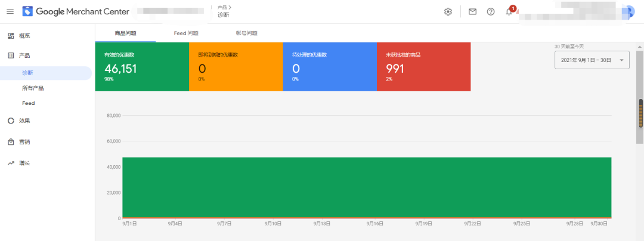Select the red 未获批准的商品 card
Screen dimensions: 644x241
[x=424, y=66]
